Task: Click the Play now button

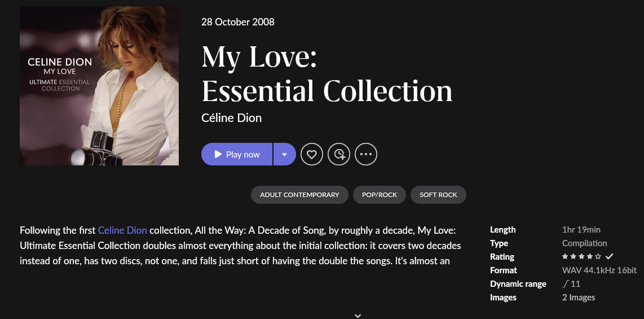Action: pyautogui.click(x=237, y=154)
